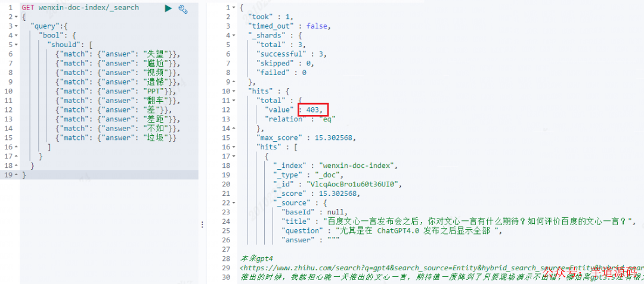Screen dimensions: 644x284
Task: Click the match answer "差距" line
Action: tap(118, 119)
